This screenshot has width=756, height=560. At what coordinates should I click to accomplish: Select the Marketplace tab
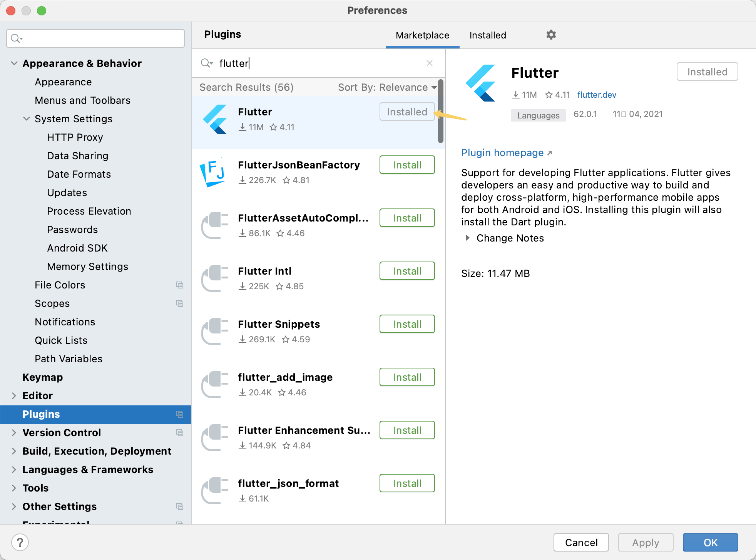pyautogui.click(x=422, y=35)
